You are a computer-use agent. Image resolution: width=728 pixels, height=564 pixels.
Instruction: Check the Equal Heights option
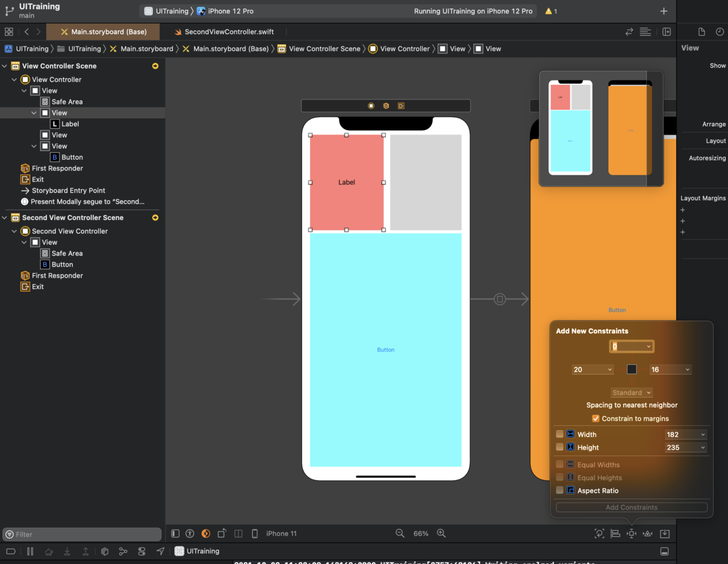[x=559, y=477]
